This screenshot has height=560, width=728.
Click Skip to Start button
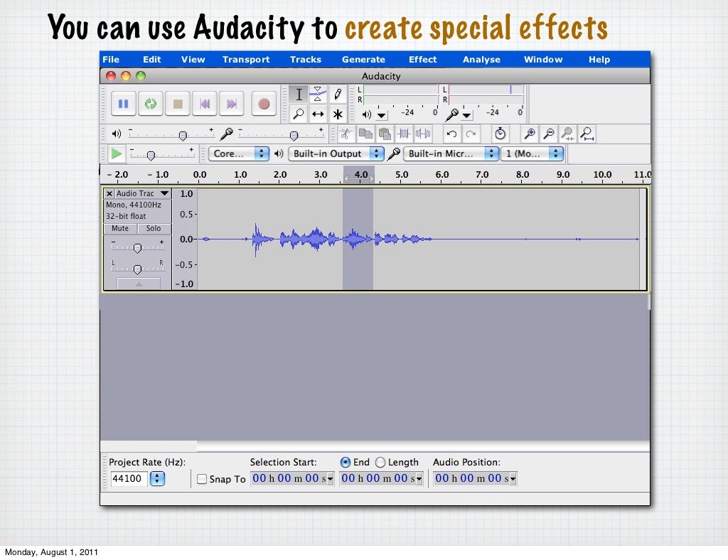pos(204,104)
